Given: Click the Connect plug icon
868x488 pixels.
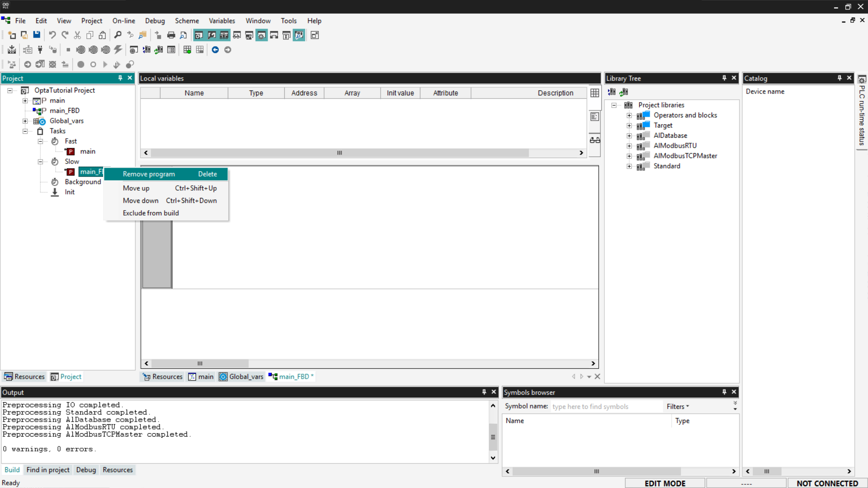Looking at the screenshot, I should pyautogui.click(x=40, y=50).
